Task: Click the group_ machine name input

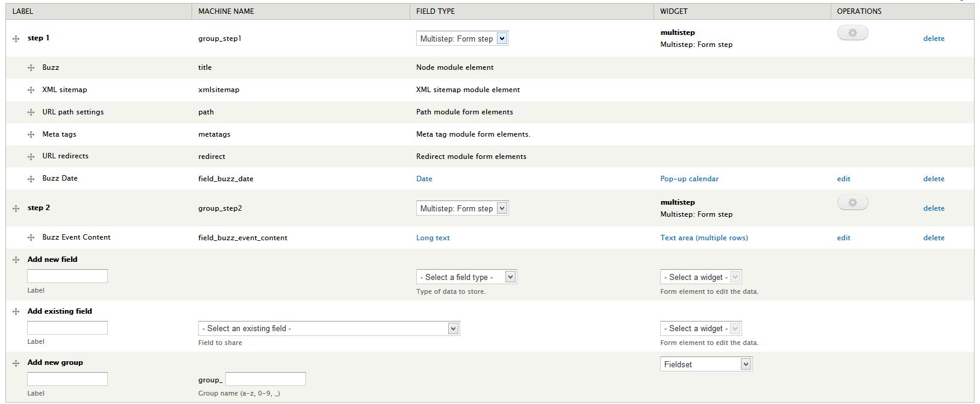Action: (x=266, y=379)
